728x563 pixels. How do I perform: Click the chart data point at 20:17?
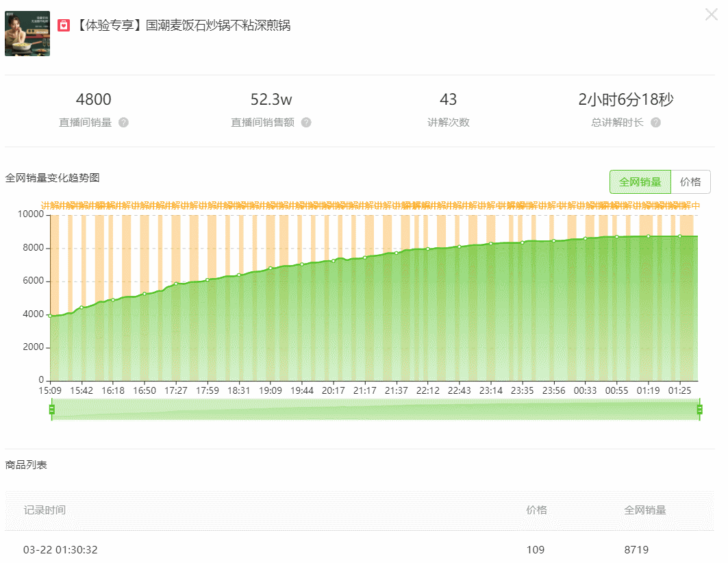click(334, 261)
